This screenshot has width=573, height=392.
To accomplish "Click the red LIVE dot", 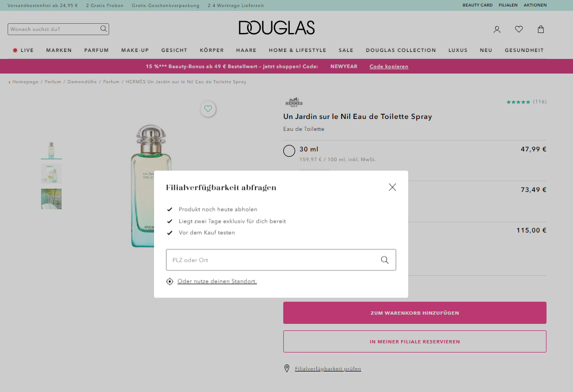I will [x=15, y=50].
